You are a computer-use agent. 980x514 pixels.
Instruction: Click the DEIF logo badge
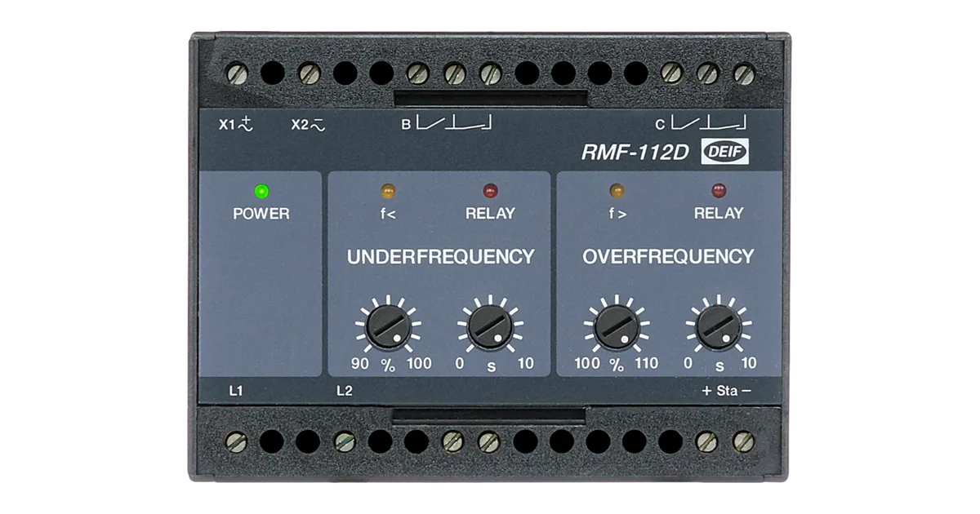(726, 153)
